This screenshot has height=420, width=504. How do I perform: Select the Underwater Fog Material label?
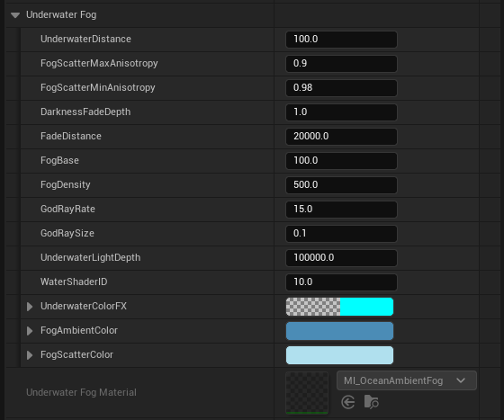pos(81,392)
